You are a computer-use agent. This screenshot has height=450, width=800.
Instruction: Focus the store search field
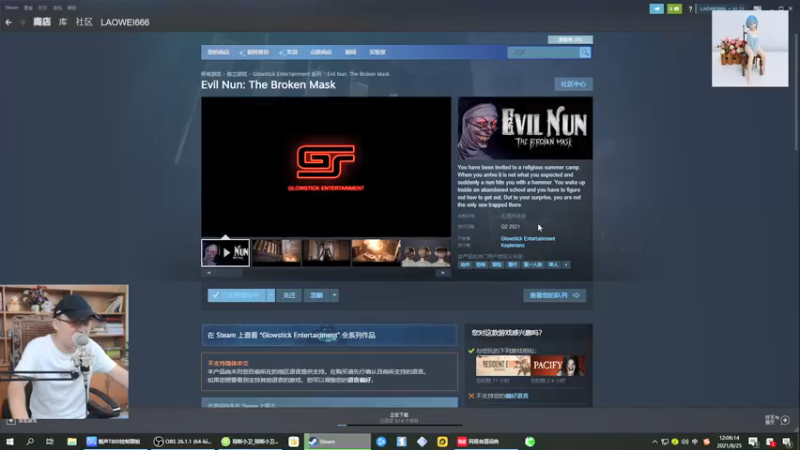tap(543, 53)
